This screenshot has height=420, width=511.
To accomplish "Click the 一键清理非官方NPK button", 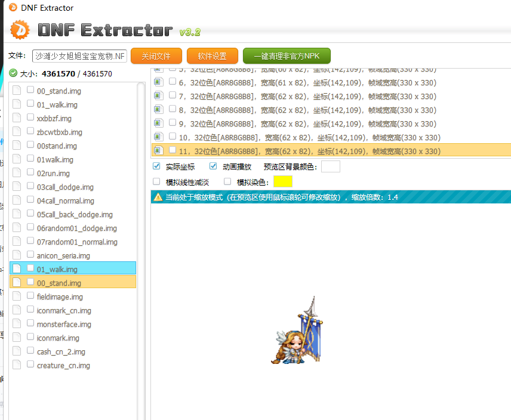I will coord(287,56).
